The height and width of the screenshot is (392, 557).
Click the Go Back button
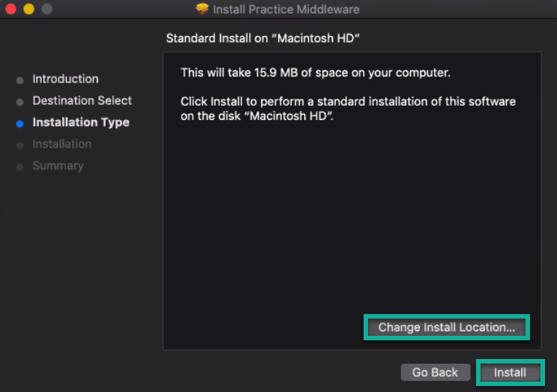435,372
